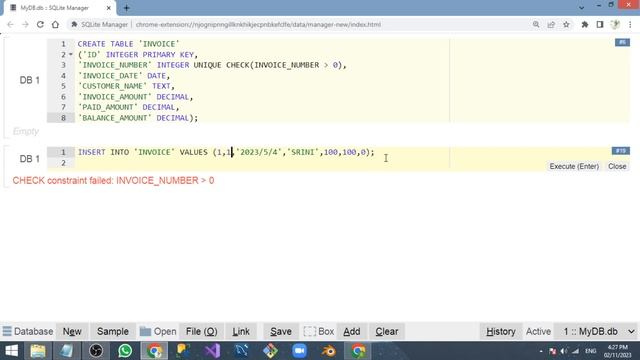Image resolution: width=640 pixels, height=360 pixels.
Task: Click the BALANCE_AMOUNT DECIMAL line
Action: point(138,118)
